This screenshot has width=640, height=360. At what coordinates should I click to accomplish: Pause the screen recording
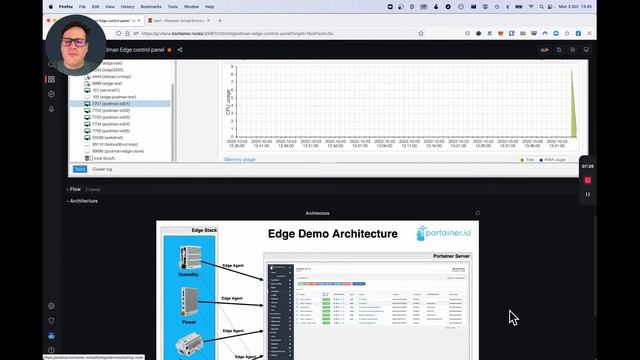click(588, 194)
